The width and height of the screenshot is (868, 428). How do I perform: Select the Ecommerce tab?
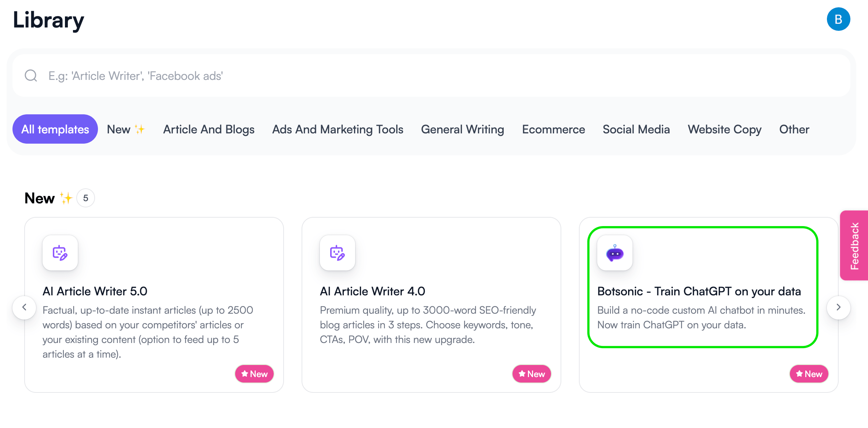pyautogui.click(x=554, y=129)
